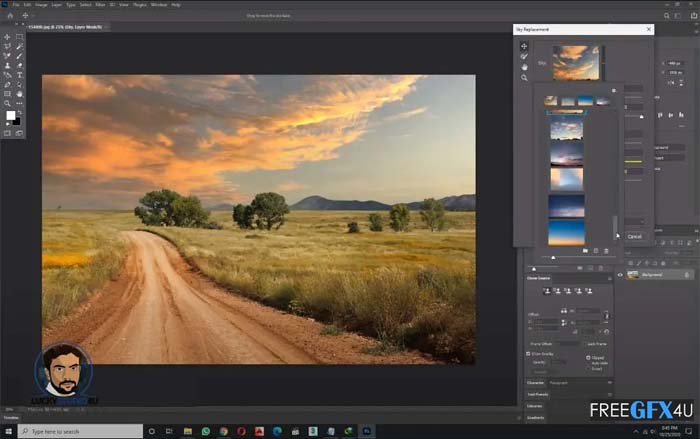Toggle Auto Hide option in Clone Source
Viewport: 700px width, 439px height.
pos(599,363)
